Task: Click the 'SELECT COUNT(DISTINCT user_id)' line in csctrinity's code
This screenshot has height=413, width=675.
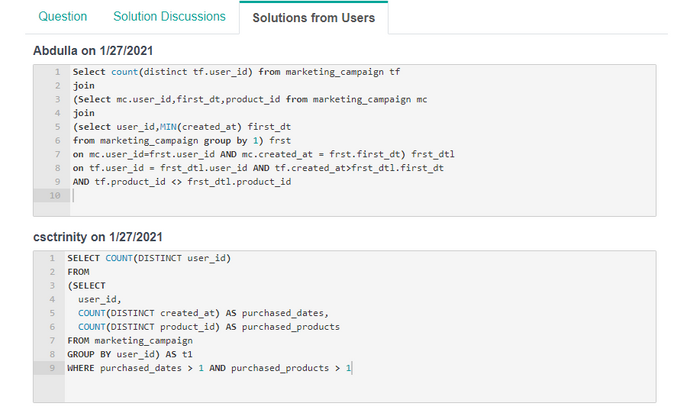Action: click(149, 258)
